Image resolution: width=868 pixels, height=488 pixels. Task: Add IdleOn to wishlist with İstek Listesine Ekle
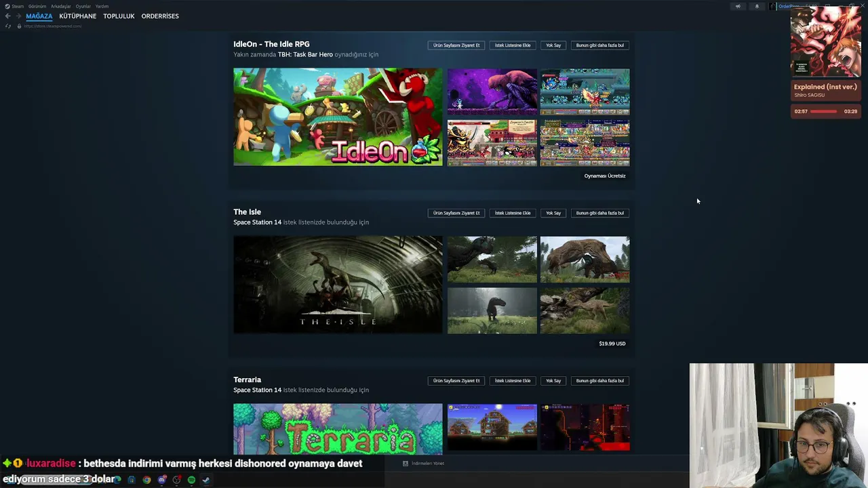(x=513, y=45)
